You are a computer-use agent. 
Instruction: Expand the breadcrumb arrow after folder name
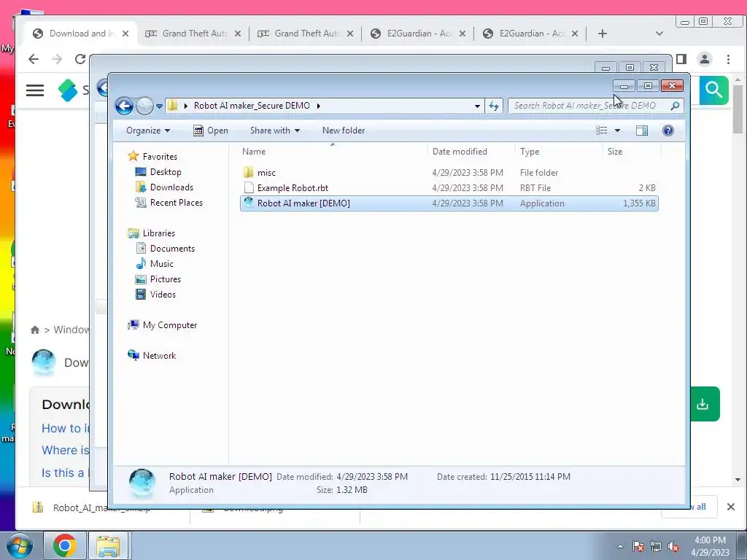click(x=318, y=106)
